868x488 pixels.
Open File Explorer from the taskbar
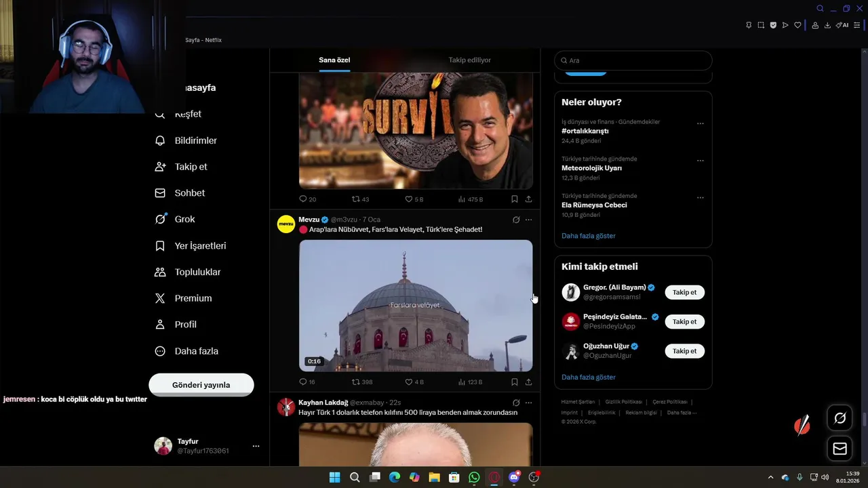(x=434, y=477)
